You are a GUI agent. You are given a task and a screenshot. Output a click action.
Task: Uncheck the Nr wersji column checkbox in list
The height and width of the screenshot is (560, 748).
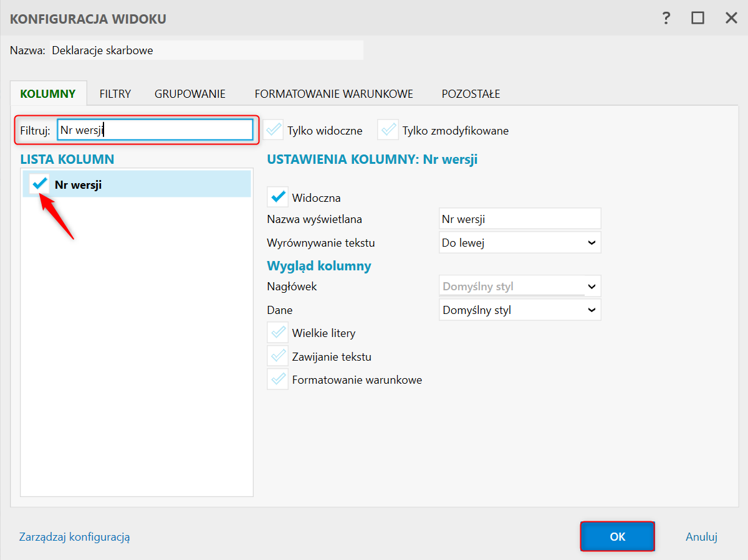pyautogui.click(x=40, y=184)
